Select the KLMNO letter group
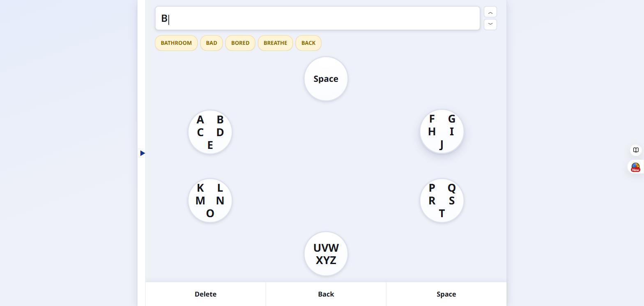This screenshot has width=644, height=306. pyautogui.click(x=210, y=201)
